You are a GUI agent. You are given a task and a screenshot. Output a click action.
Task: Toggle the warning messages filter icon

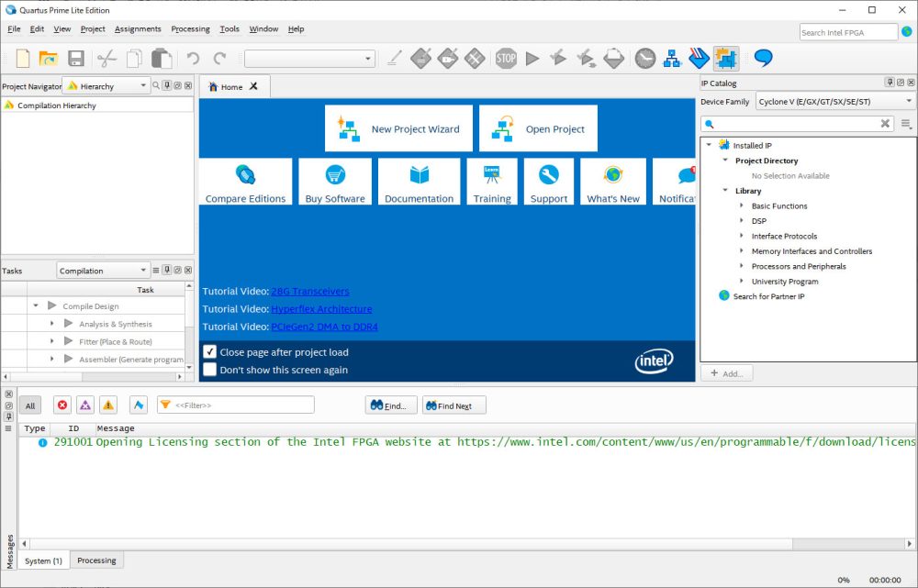[108, 405]
